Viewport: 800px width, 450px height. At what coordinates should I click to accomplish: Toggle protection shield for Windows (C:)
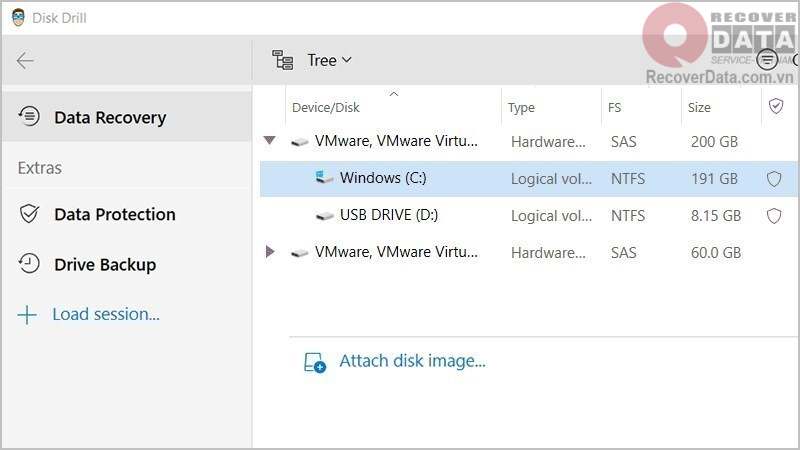pyautogui.click(x=773, y=179)
